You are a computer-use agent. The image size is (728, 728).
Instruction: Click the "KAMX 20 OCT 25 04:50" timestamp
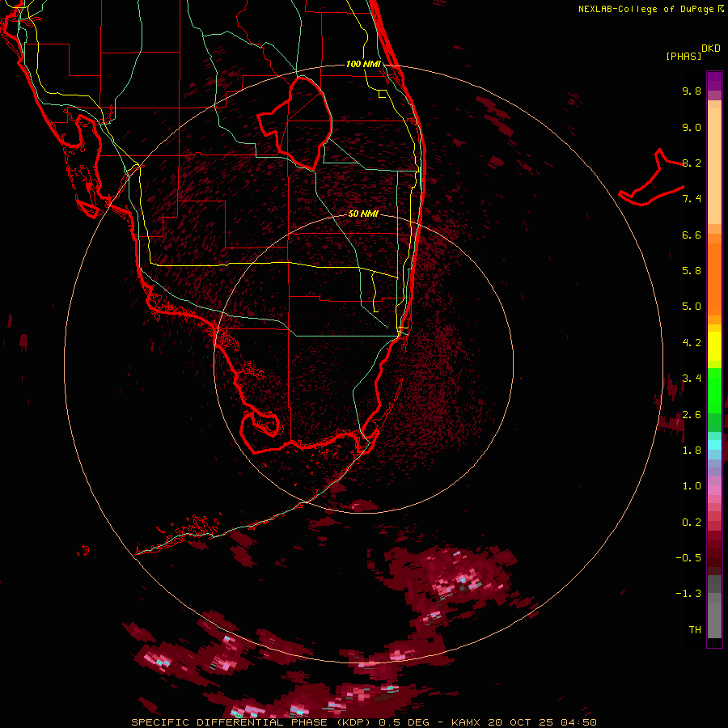pos(523,722)
